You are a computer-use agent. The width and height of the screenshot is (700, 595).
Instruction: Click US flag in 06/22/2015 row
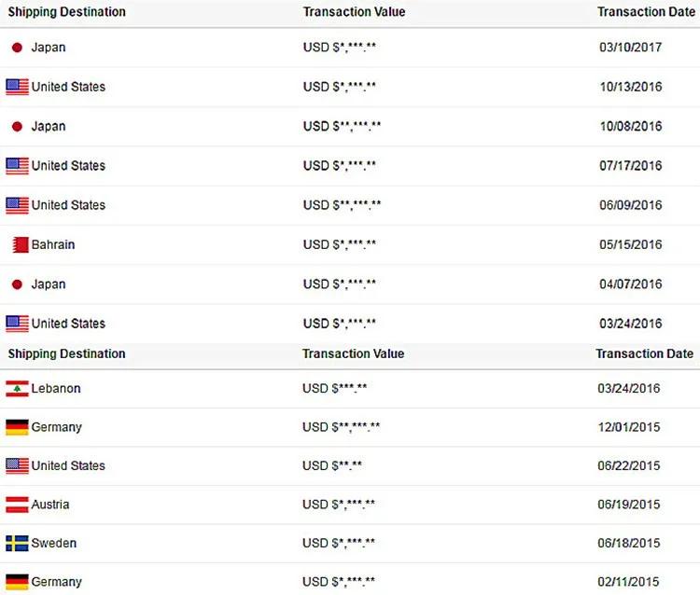tap(17, 465)
